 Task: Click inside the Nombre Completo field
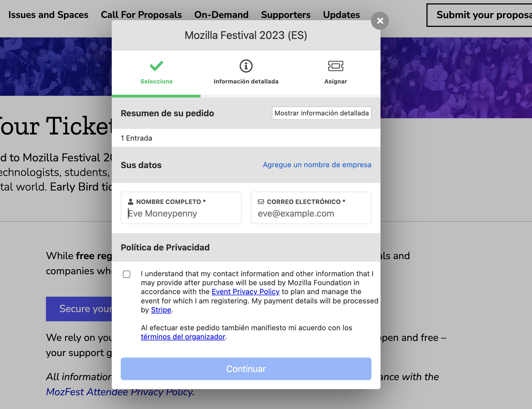181,213
